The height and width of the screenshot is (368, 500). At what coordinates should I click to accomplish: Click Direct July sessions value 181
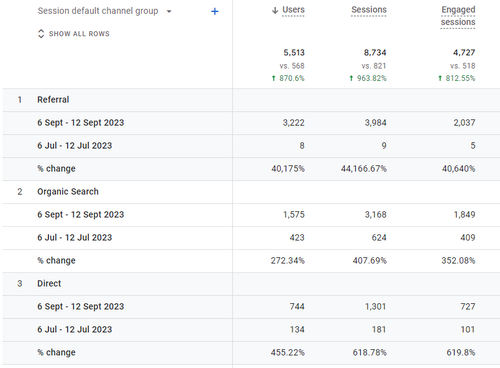click(379, 330)
